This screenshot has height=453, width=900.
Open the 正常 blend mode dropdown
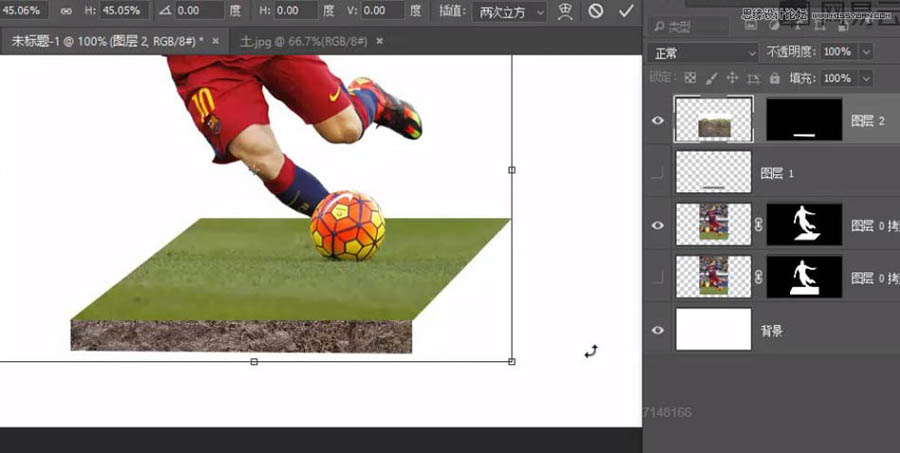703,52
